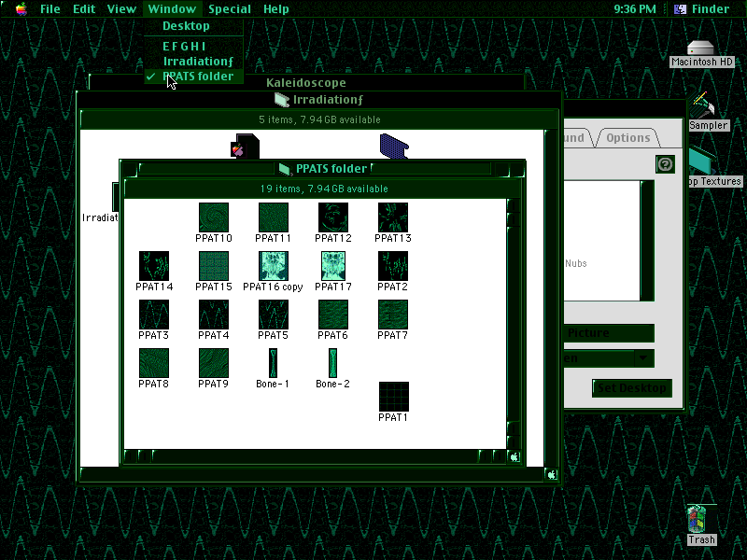The image size is (747, 560).
Task: Select the Sampler desktop icon
Action: 704,105
